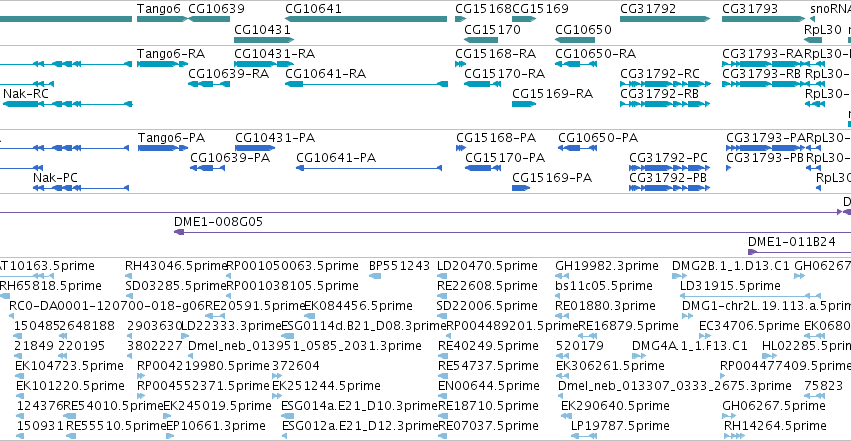Image resolution: width=851 pixels, height=441 pixels.
Task: Click the Tango6-PA protein label
Action: [x=172, y=138]
